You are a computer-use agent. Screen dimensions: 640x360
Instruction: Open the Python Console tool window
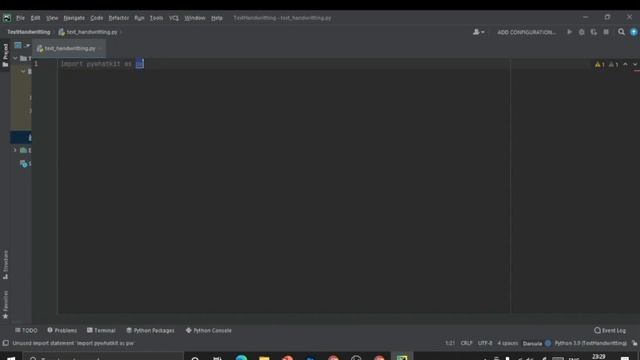209,330
